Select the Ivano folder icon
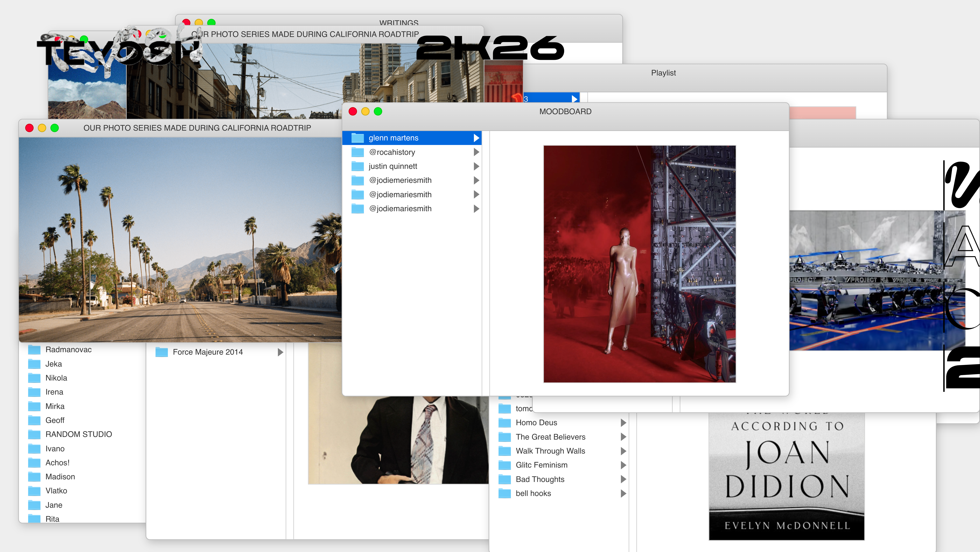 coord(34,449)
